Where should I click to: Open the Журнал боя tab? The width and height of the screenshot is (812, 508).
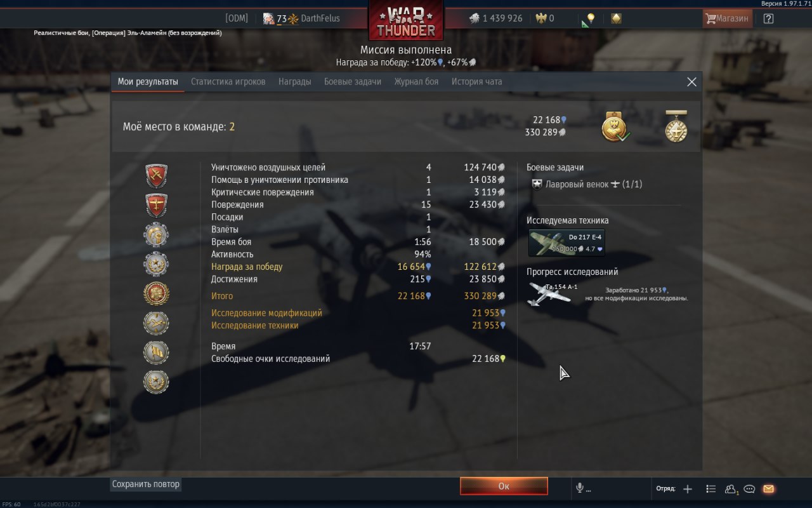[x=416, y=81]
